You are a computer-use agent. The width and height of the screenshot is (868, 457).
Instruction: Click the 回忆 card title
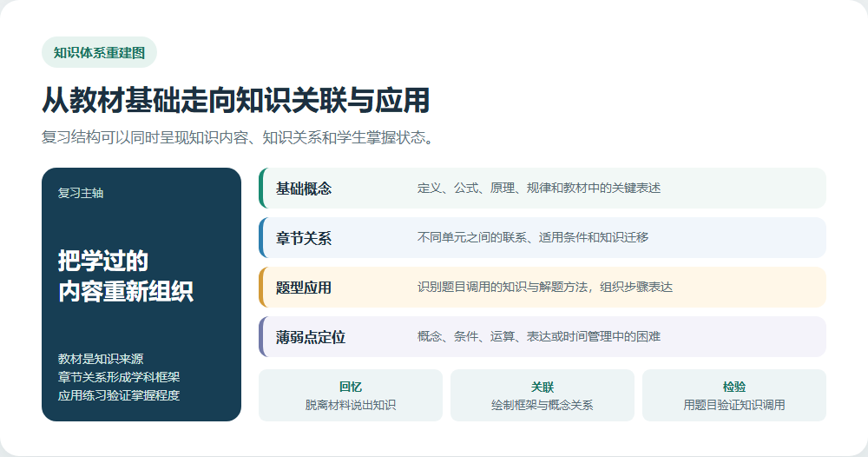point(351,387)
